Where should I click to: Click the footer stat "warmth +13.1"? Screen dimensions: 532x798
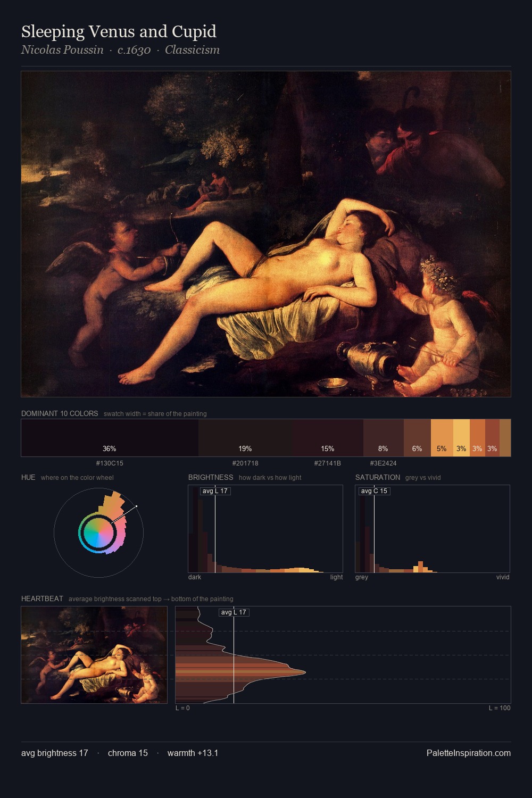[193, 753]
